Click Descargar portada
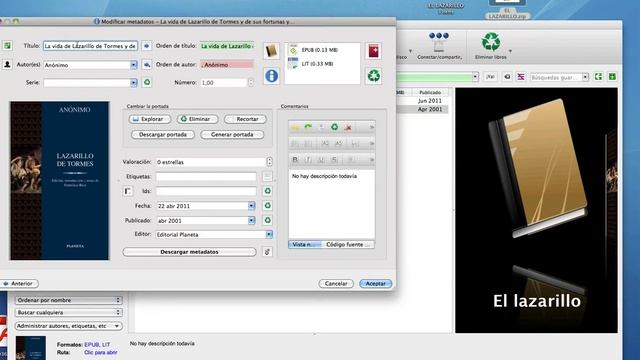This screenshot has width=640, height=360. [x=163, y=135]
